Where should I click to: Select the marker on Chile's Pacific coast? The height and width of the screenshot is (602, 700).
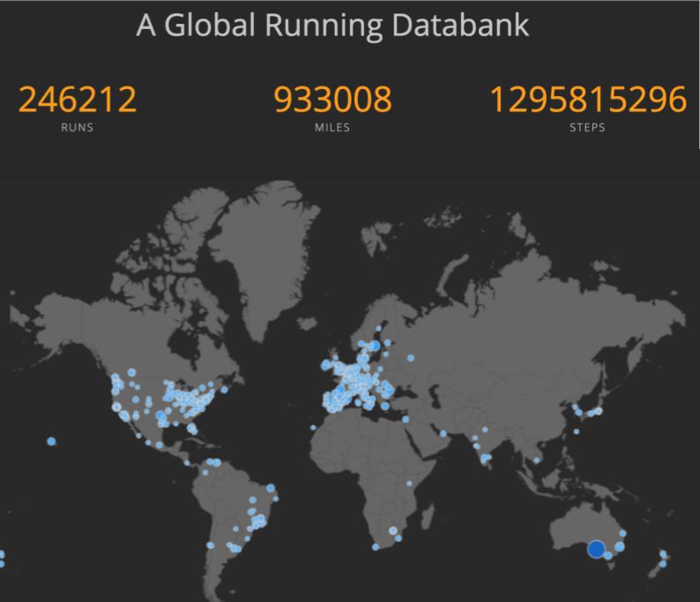pyautogui.click(x=210, y=545)
